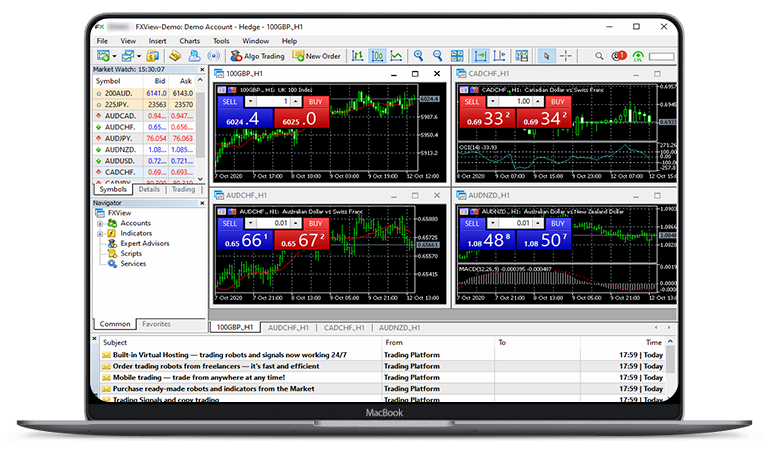Zoom in on the chart
This screenshot has width=778, height=458.
(x=418, y=56)
